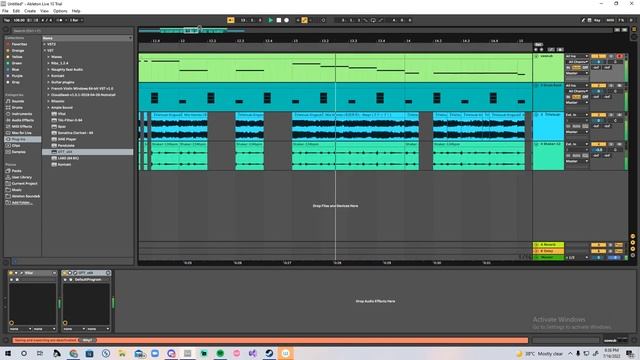Image resolution: width=640 pixels, height=360 pixels.
Task: Open the Audio Effects category
Action: [22, 120]
